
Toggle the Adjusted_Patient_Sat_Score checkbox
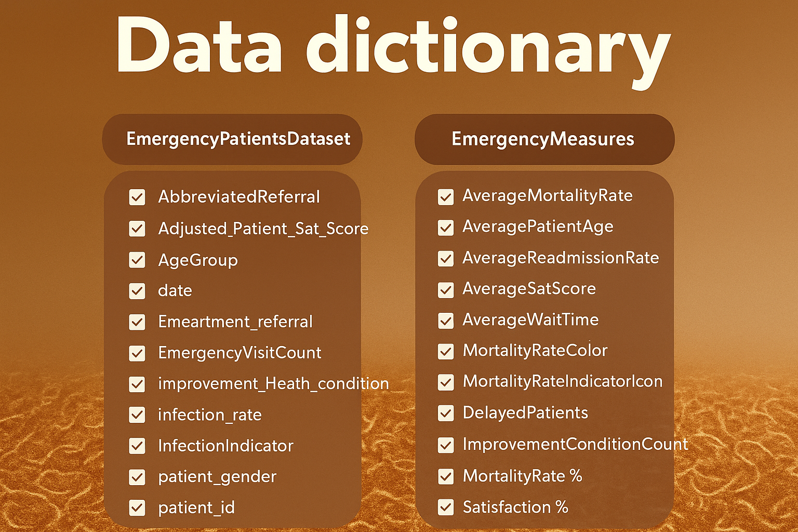point(137,229)
